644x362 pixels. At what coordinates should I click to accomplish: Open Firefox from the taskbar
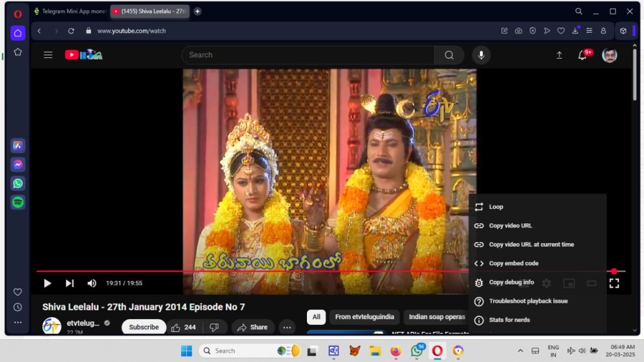(x=396, y=351)
